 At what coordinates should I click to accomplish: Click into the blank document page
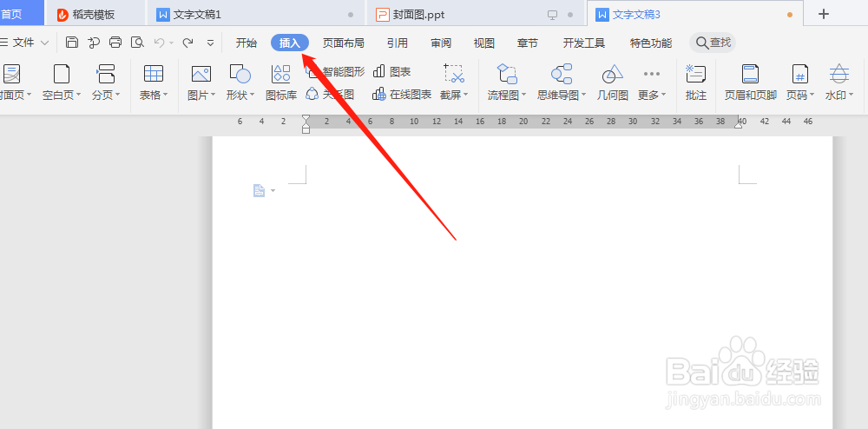522,282
